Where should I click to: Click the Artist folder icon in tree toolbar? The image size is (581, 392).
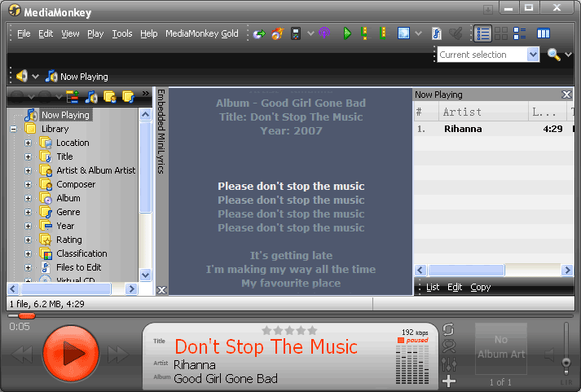110,97
